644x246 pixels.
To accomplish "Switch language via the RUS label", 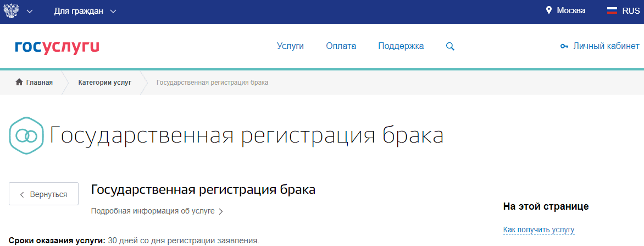I will pos(631,10).
